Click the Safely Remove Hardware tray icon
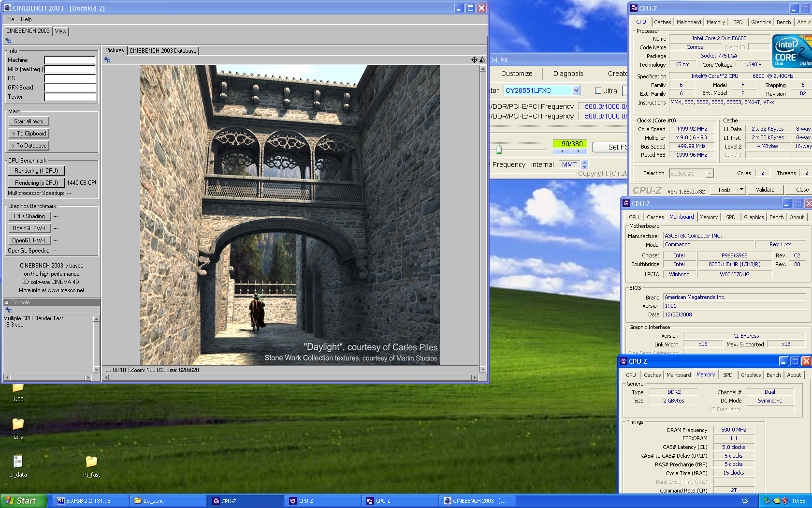The width and height of the screenshot is (812, 508). (x=767, y=501)
